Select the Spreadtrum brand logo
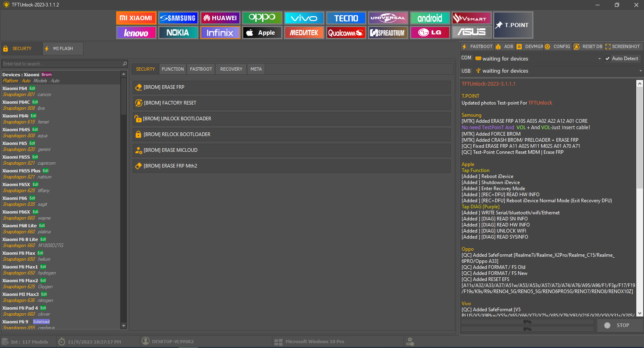 click(x=388, y=32)
